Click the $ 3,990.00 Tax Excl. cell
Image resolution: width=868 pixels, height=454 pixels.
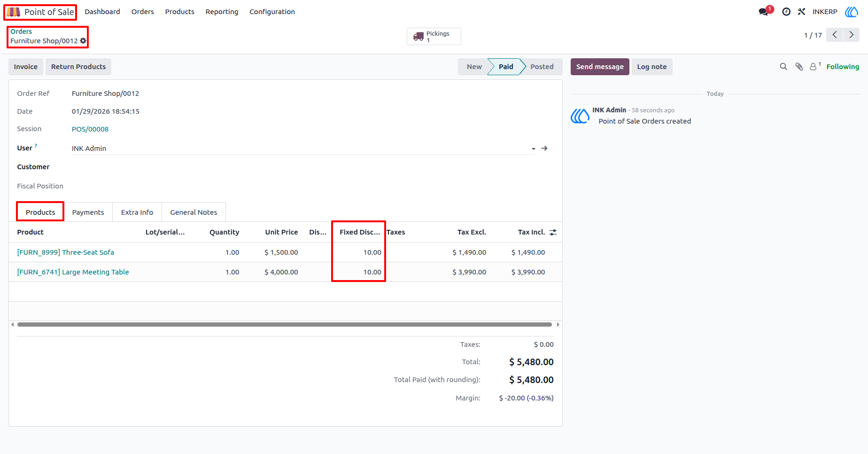(469, 272)
